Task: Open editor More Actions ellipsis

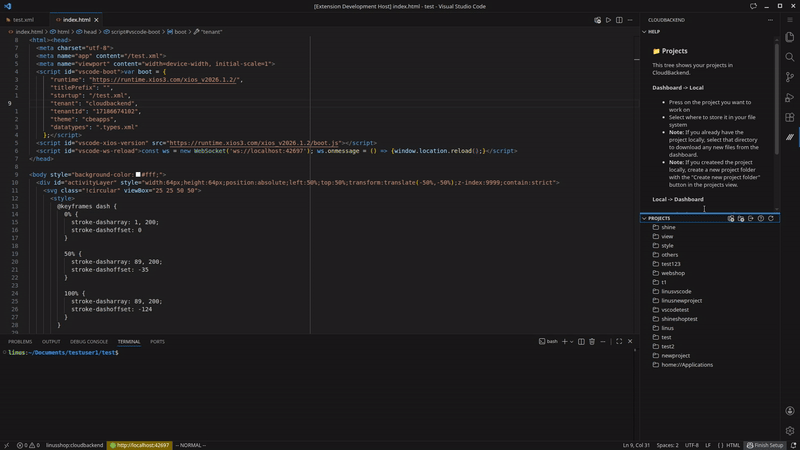Action: 630,20
